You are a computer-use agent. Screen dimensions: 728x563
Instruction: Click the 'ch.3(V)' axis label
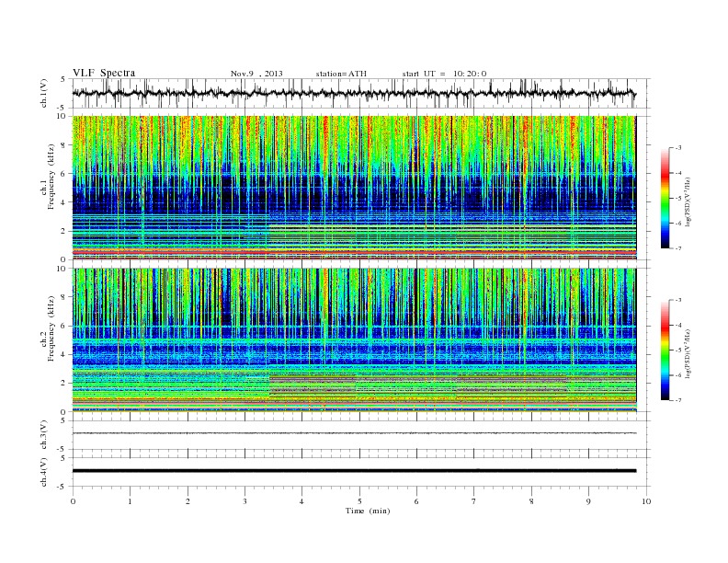point(44,435)
